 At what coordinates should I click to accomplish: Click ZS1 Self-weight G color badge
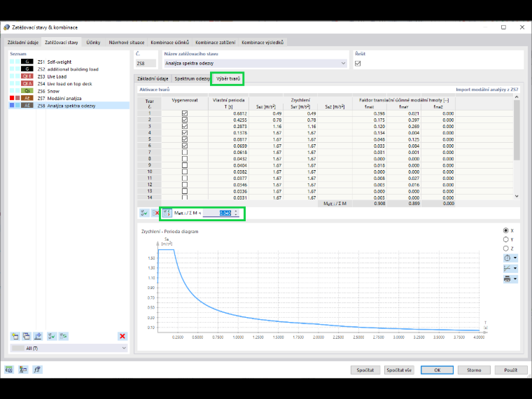[x=27, y=62]
